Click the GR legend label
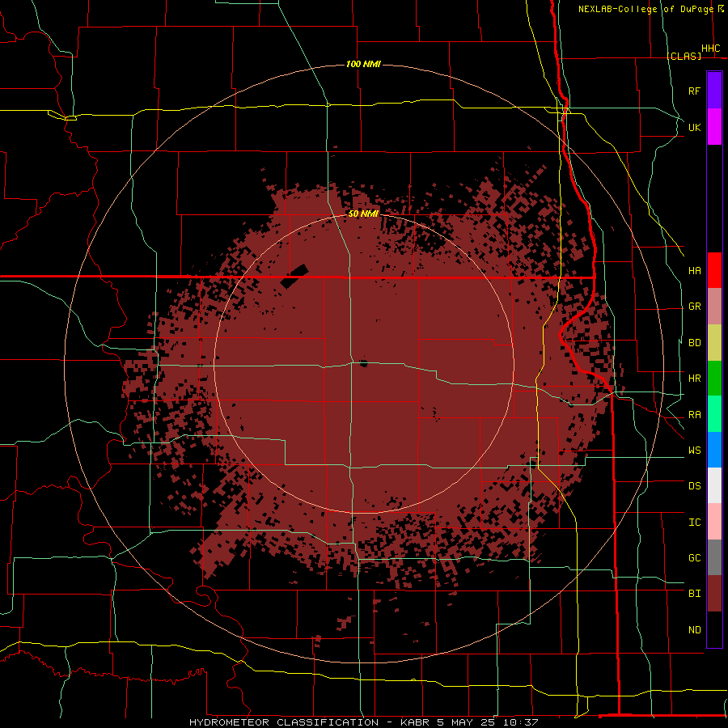728x728 pixels. click(x=694, y=307)
